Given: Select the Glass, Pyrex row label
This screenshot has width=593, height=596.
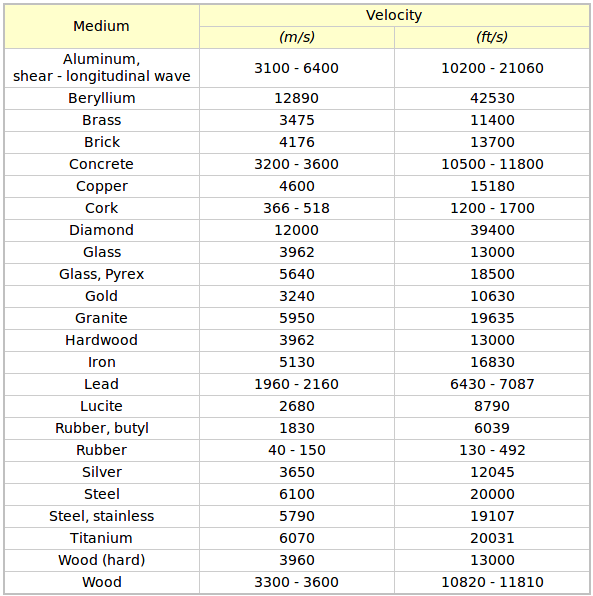Looking at the screenshot, I should pos(101,274).
